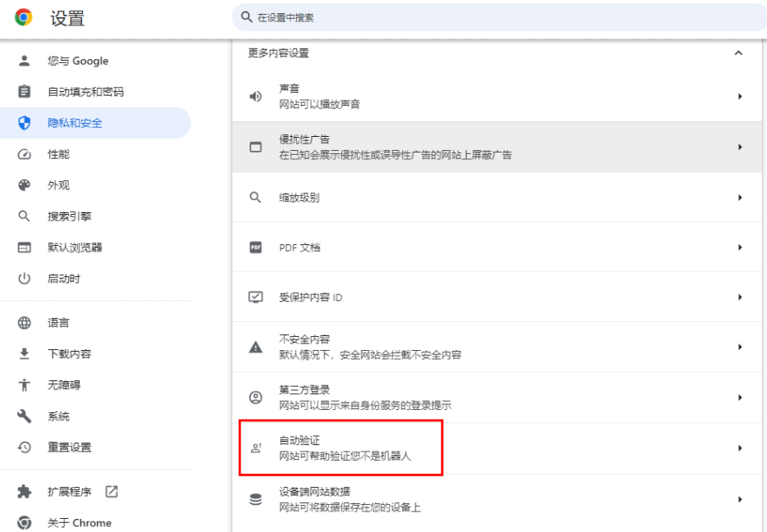Go to 下载内容 settings
This screenshot has height=532, width=767.
[x=95, y=353]
